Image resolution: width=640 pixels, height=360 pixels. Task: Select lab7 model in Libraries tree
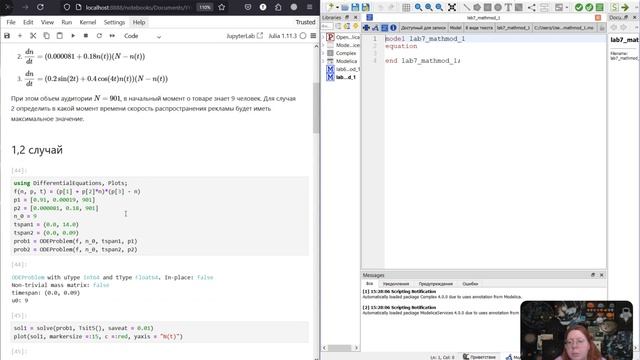[342, 77]
